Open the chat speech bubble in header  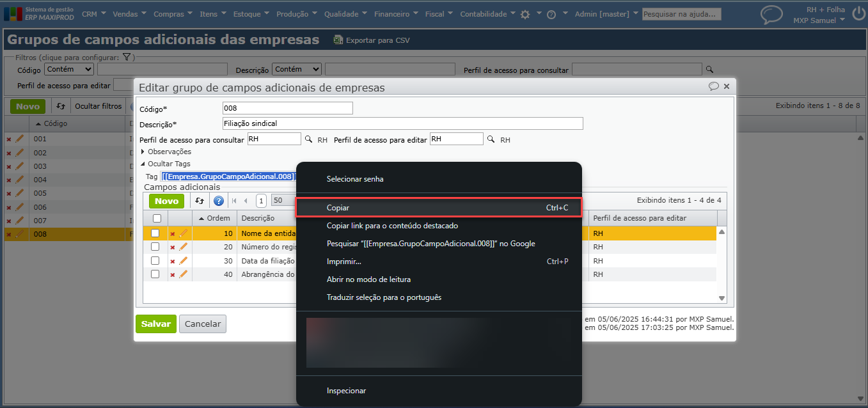771,15
